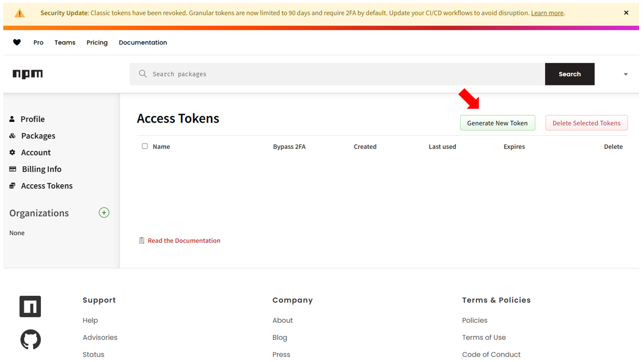This screenshot has height=362, width=644.
Task: Open the Learn more link in banner
Action: pos(547,13)
